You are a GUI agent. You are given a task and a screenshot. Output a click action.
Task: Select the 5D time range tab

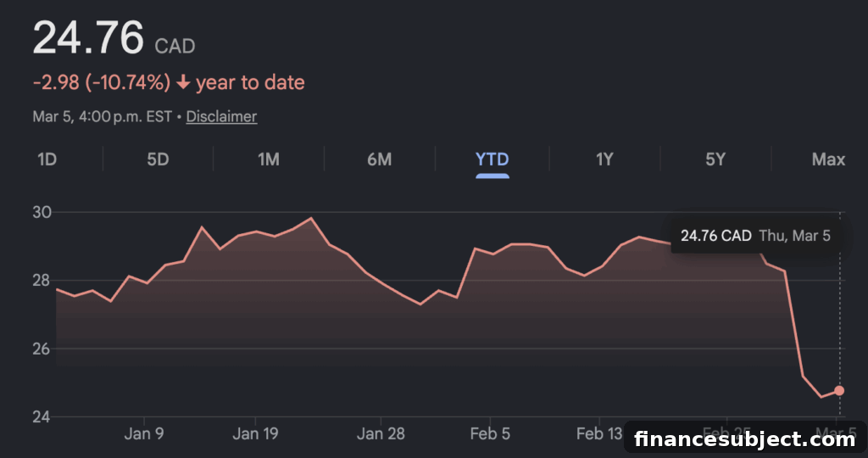click(158, 159)
